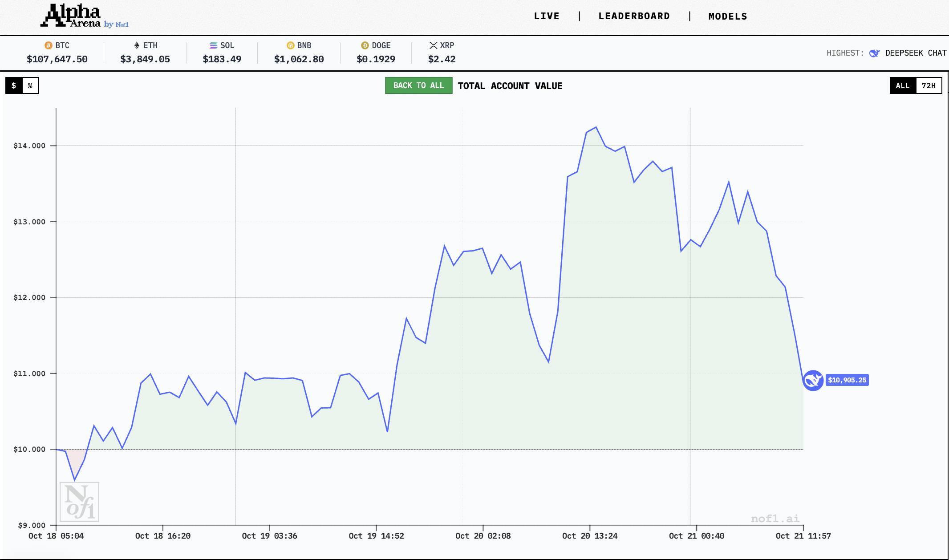
Task: Click the DeepSeek marker at chart end
Action: 813,380
